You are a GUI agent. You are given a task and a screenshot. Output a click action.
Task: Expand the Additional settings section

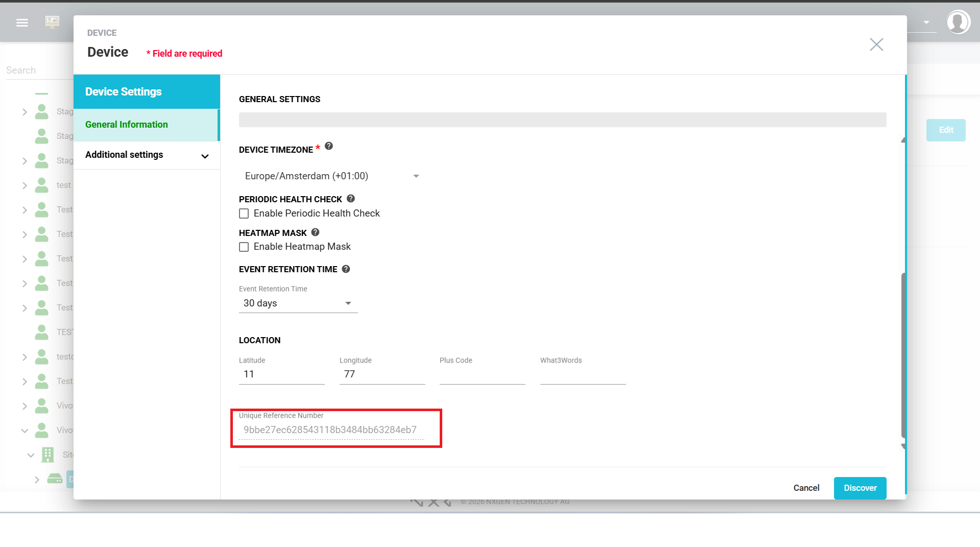147,155
